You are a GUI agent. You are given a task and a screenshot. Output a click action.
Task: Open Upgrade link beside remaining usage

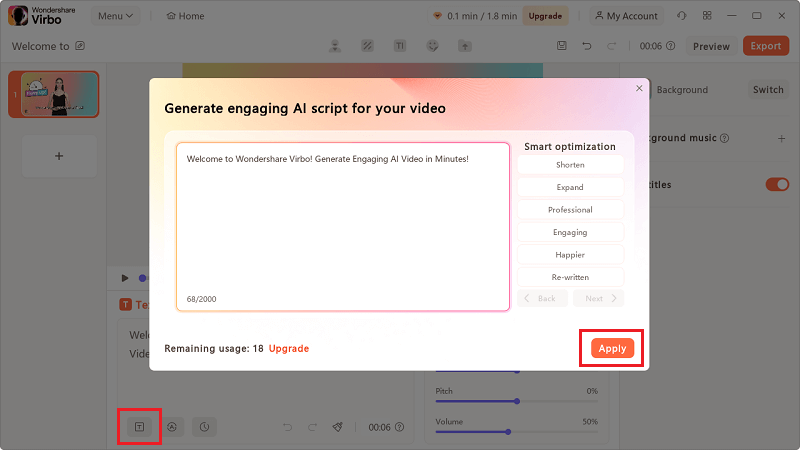[289, 348]
